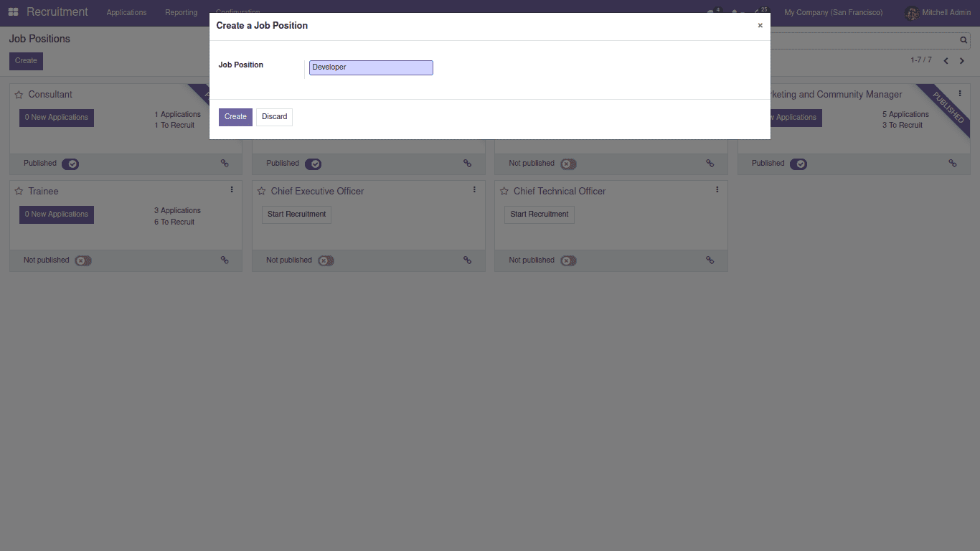This screenshot has width=980, height=551.
Task: Open kebab menu on Trainee card
Action: click(232, 190)
